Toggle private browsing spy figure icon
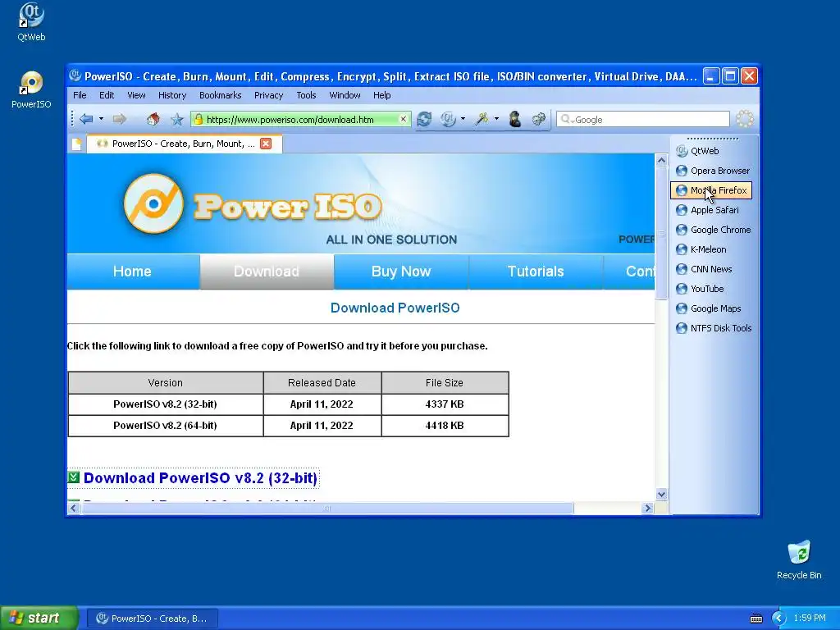Viewport: 840px width, 630px height. tap(515, 119)
